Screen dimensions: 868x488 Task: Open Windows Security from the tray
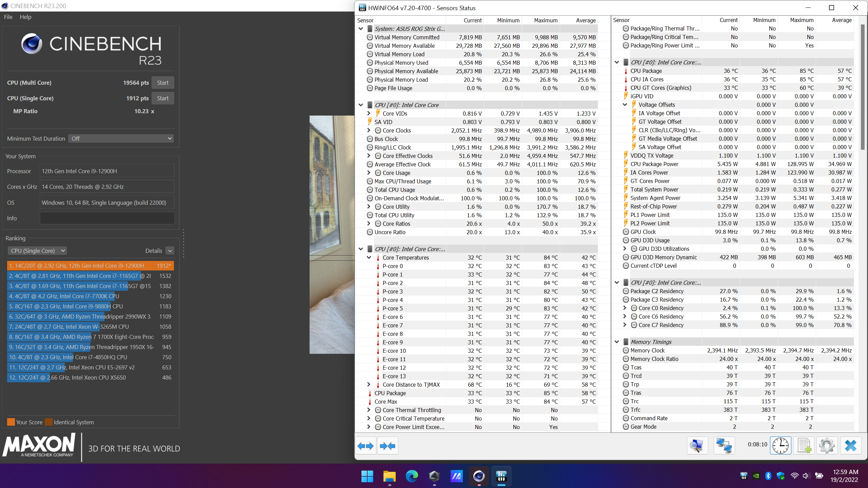click(781, 476)
